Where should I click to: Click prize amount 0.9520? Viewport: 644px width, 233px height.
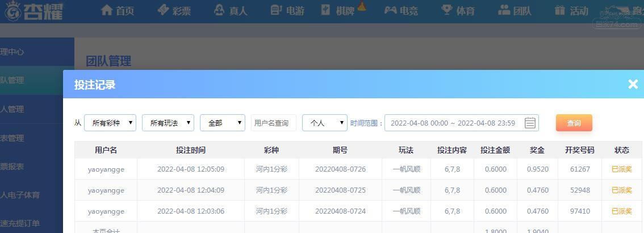pos(537,169)
